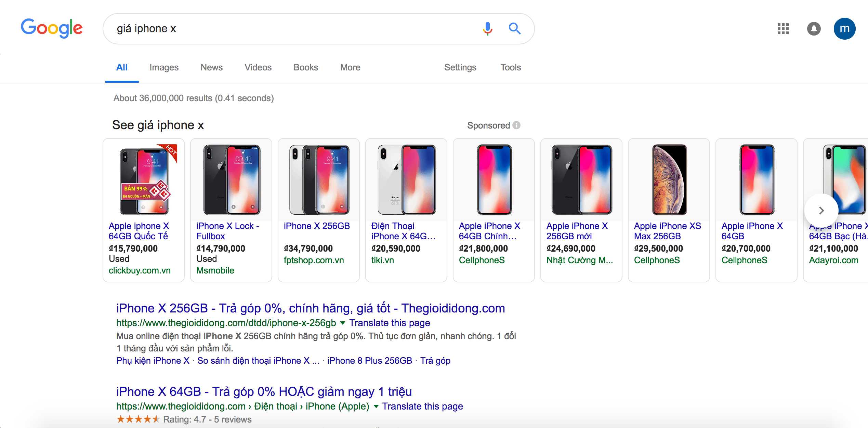
Task: Click the Sponsored info icon
Action: (516, 125)
